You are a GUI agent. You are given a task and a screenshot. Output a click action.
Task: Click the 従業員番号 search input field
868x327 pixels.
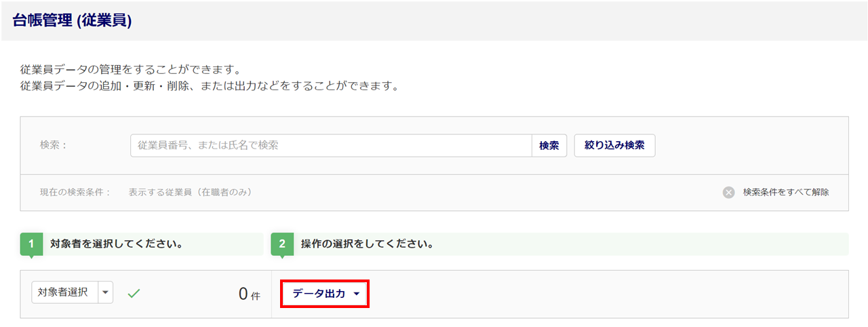coord(331,145)
